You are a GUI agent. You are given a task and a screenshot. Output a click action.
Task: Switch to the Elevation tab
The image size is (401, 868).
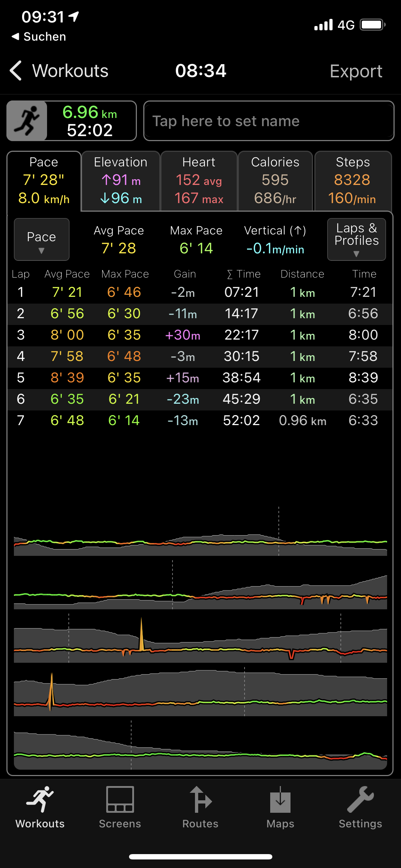pos(120,181)
